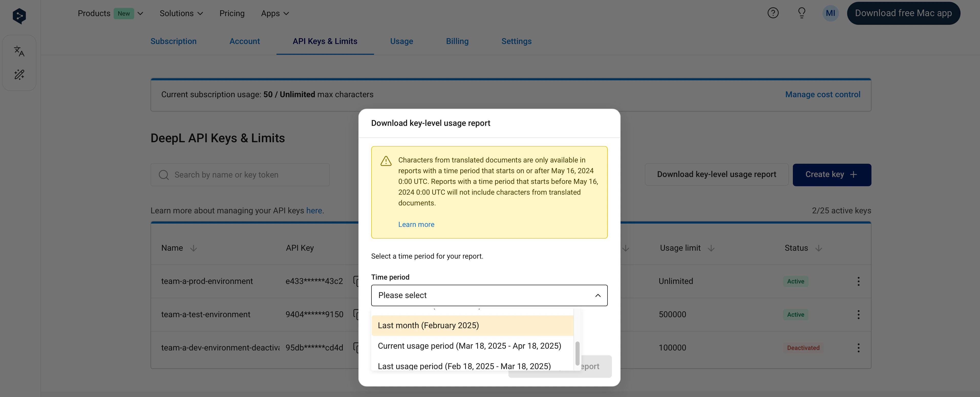Choose Current usage period option
This screenshot has width=980, height=397.
pos(469,346)
